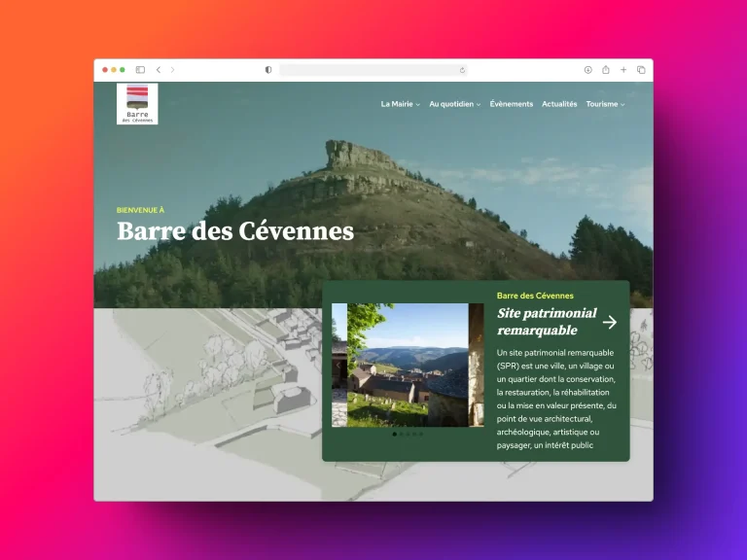Viewport: 747px width, 560px height.
Task: Click the BIENVENUE À text
Action: pyautogui.click(x=140, y=210)
